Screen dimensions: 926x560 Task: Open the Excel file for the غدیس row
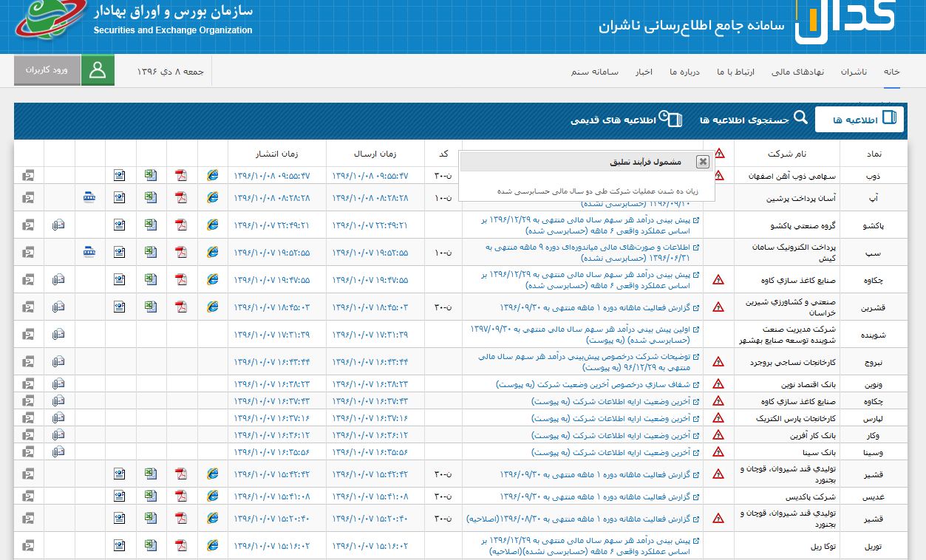pyautogui.click(x=151, y=496)
